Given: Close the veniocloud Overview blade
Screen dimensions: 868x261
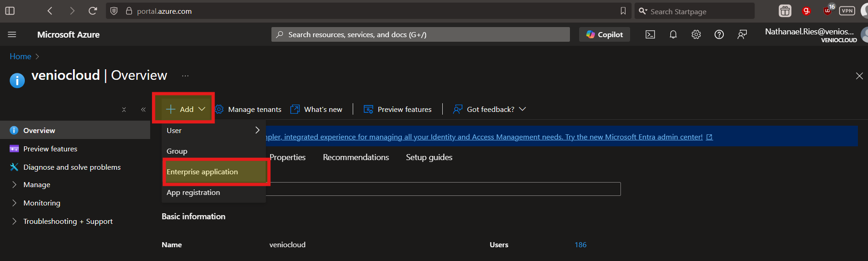Looking at the screenshot, I should tap(859, 76).
